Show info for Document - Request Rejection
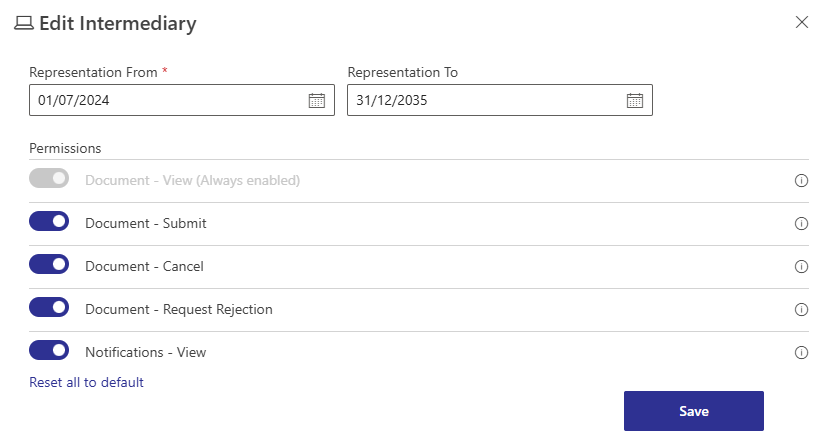 [x=801, y=310]
